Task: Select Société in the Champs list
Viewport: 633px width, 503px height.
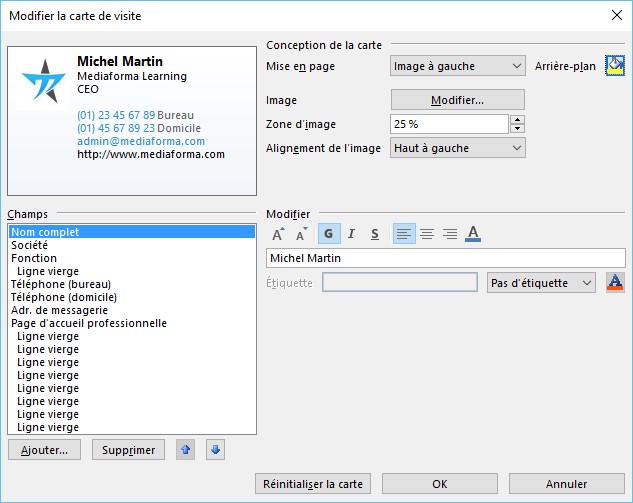Action: point(29,245)
